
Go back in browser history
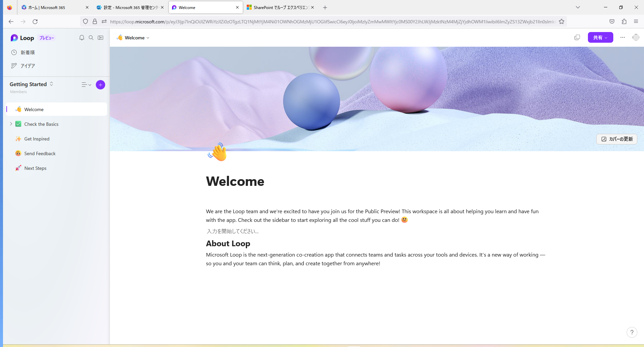[x=11, y=21]
